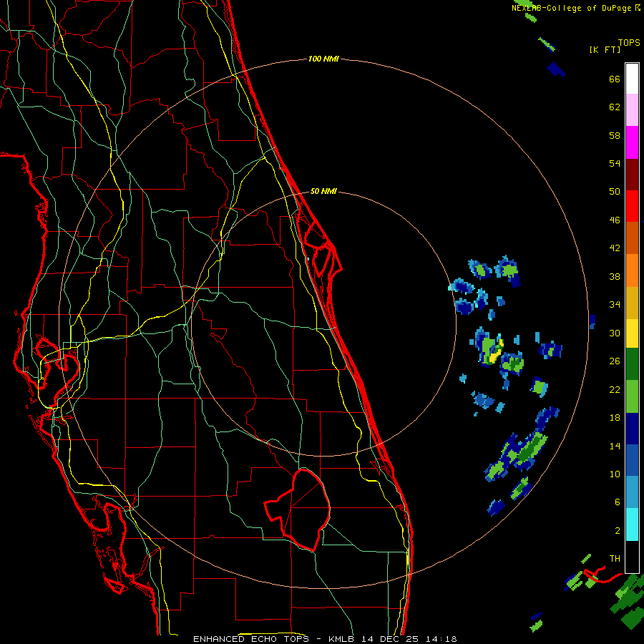
Task: Click the "NEXLAB-College of DuPage" header text
Action: click(571, 8)
